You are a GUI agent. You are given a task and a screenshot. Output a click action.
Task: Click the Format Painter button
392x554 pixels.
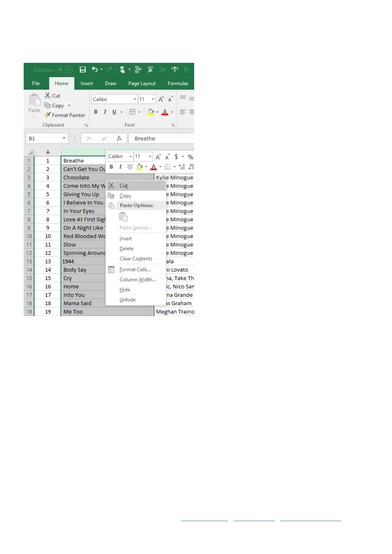point(65,115)
